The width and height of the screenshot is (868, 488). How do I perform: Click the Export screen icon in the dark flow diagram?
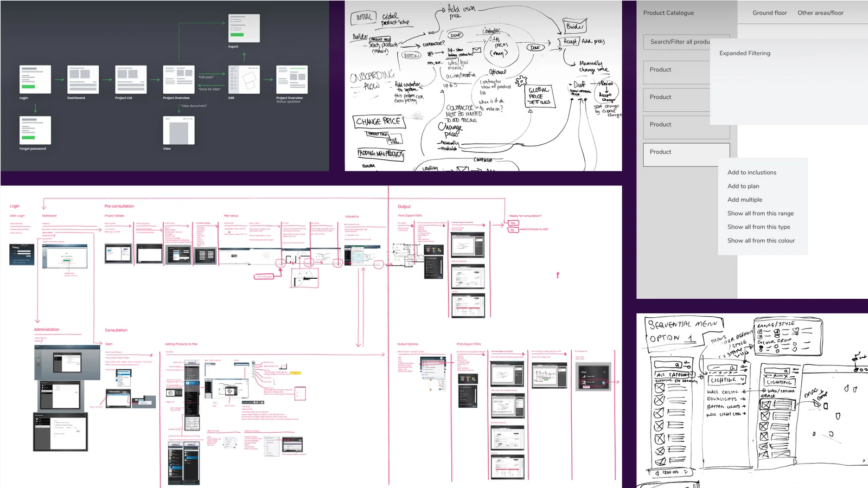click(244, 29)
